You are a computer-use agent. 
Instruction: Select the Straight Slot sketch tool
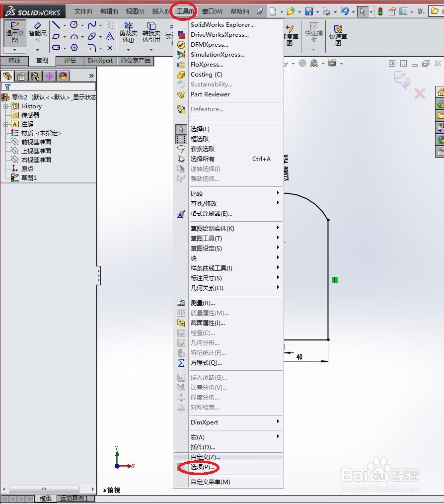click(56, 48)
